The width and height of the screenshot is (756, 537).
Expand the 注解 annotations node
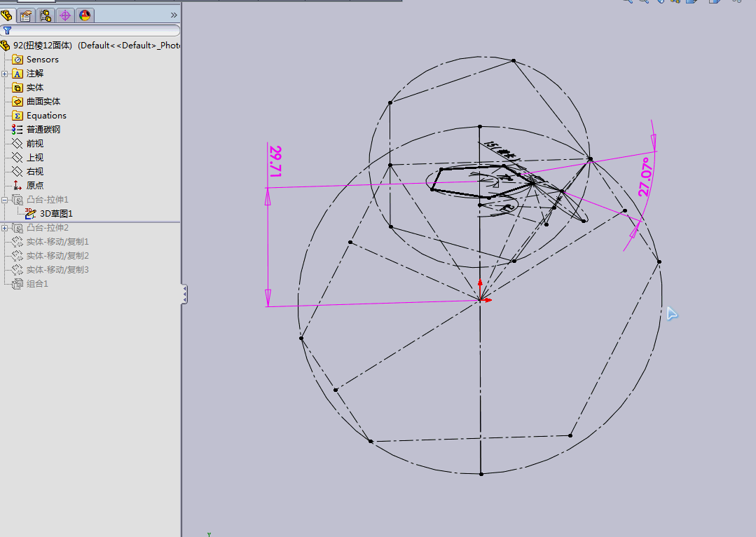click(4, 74)
